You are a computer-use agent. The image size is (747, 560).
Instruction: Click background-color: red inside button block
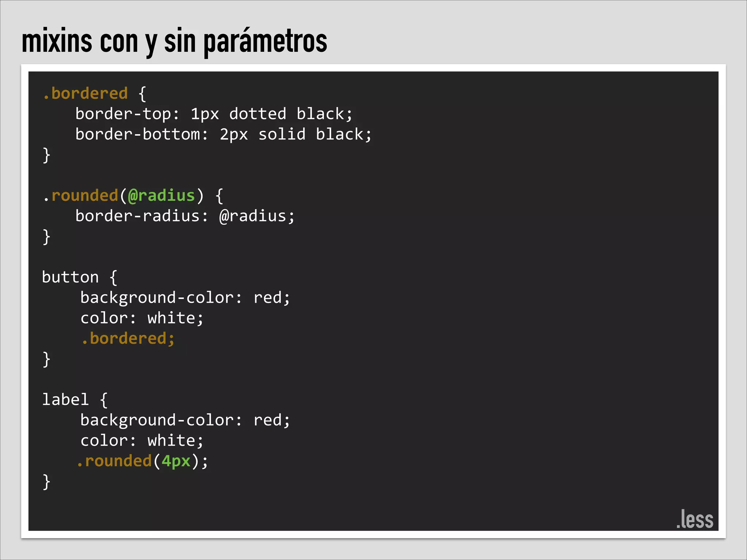point(185,298)
